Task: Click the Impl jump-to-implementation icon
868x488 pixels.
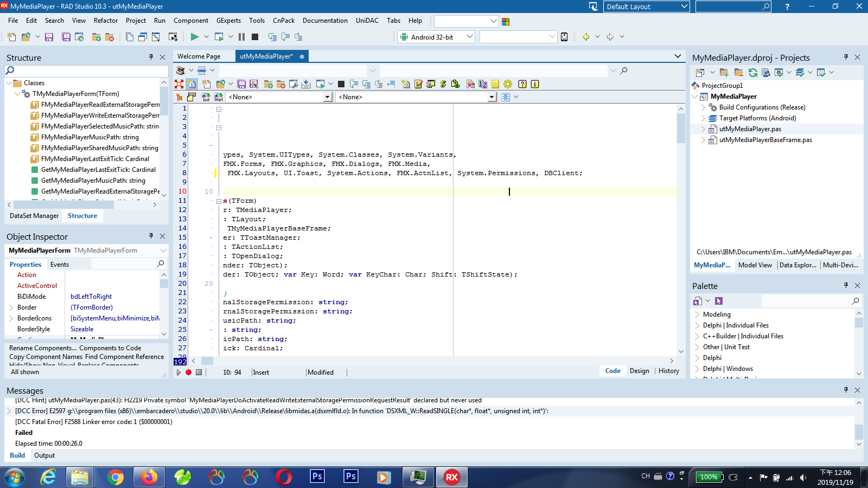Action: click(219, 97)
